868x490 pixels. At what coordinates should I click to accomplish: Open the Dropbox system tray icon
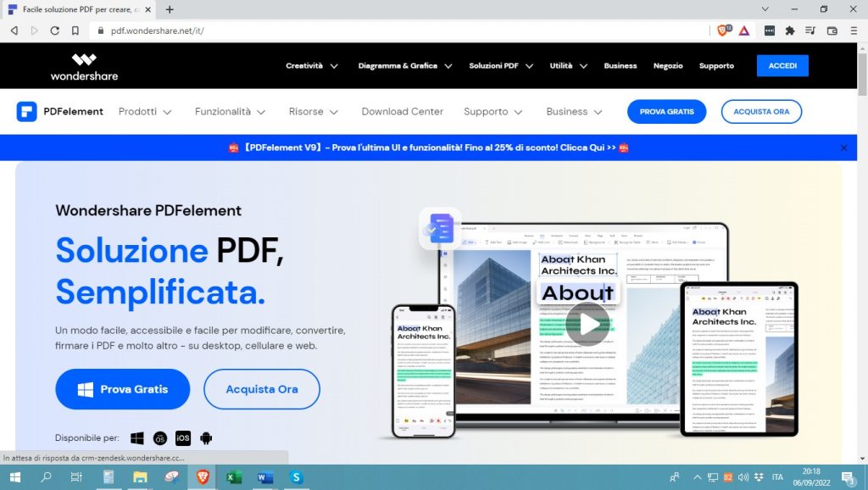pos(758,476)
